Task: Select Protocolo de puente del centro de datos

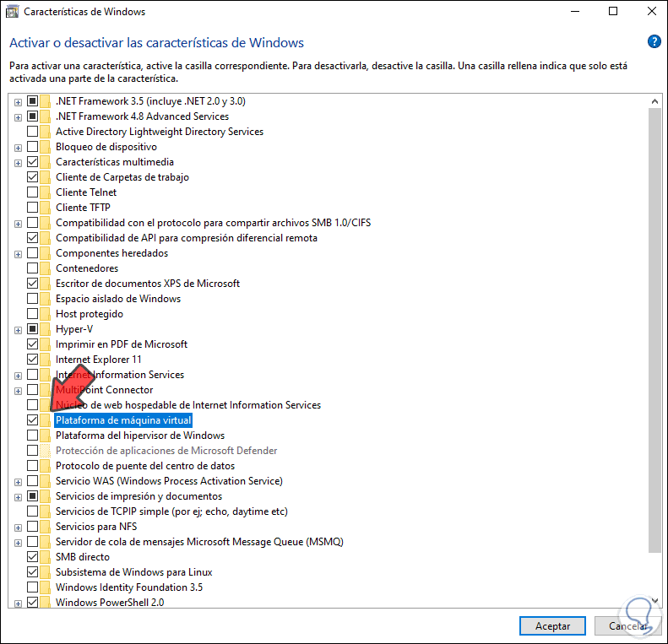Action: (145, 466)
